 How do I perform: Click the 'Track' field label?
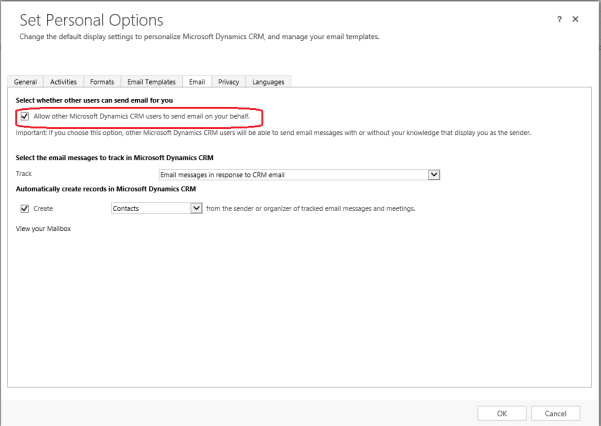tap(24, 174)
